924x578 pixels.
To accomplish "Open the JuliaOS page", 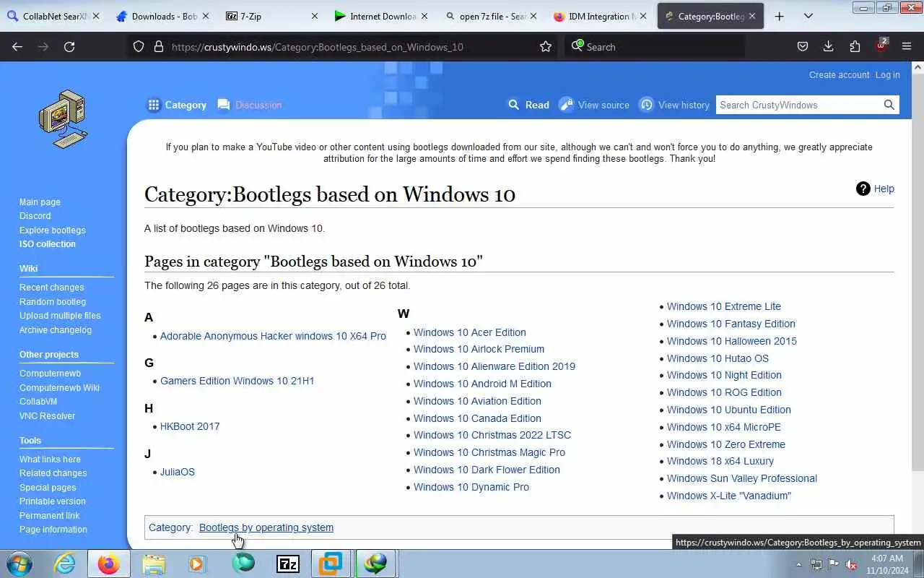I will 178,472.
